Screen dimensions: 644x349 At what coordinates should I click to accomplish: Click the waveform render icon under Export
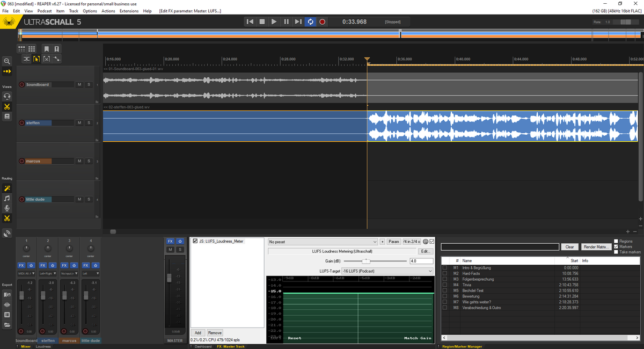click(x=7, y=305)
